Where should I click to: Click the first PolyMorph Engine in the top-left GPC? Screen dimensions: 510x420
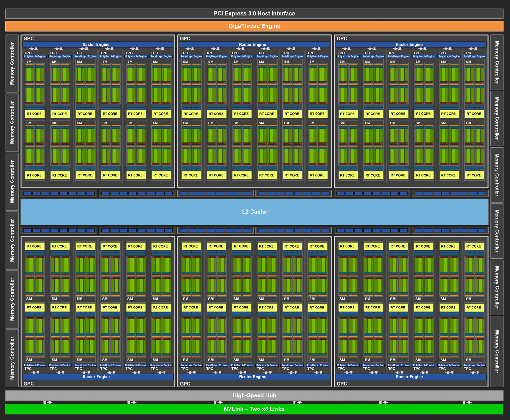[35, 57]
